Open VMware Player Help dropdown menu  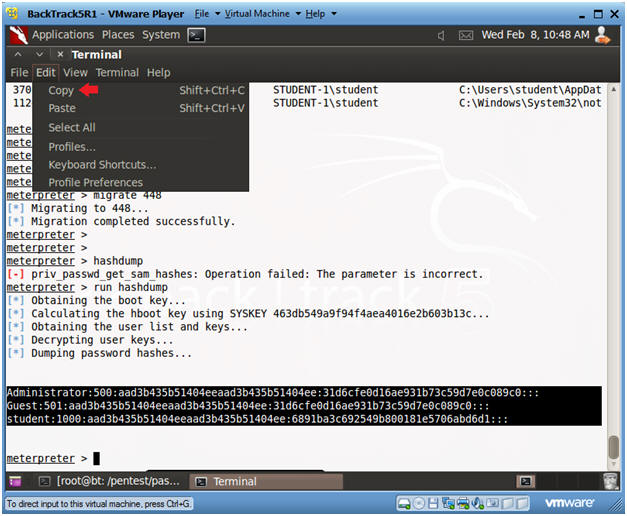click(x=321, y=14)
